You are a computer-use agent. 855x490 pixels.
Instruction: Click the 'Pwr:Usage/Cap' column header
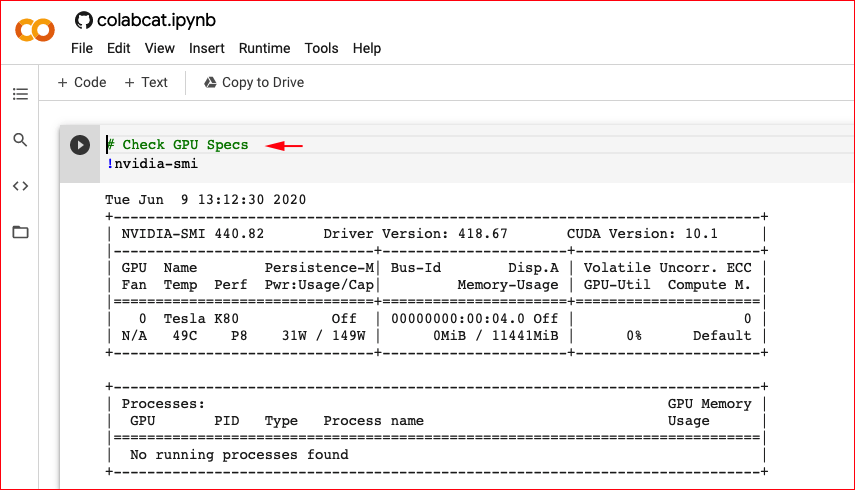click(x=319, y=285)
